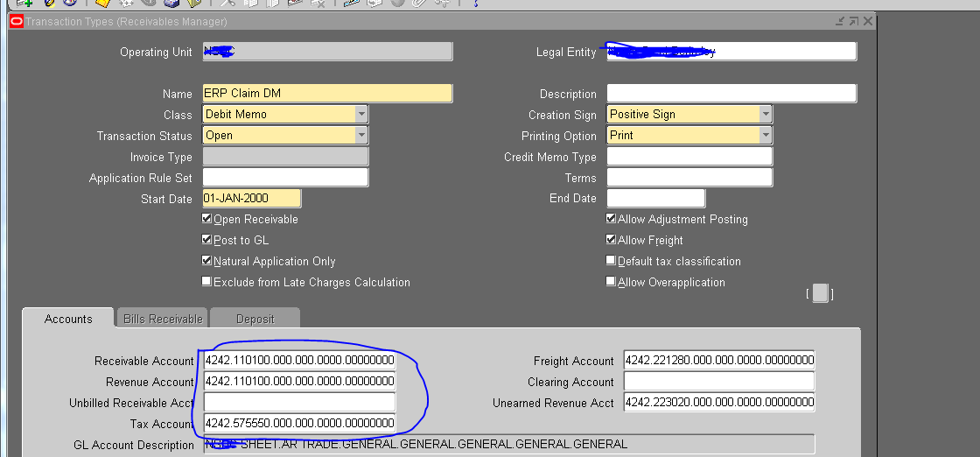Click the Oracle logo icon in title bar
Image resolution: width=980 pixels, height=457 pixels.
tap(17, 22)
